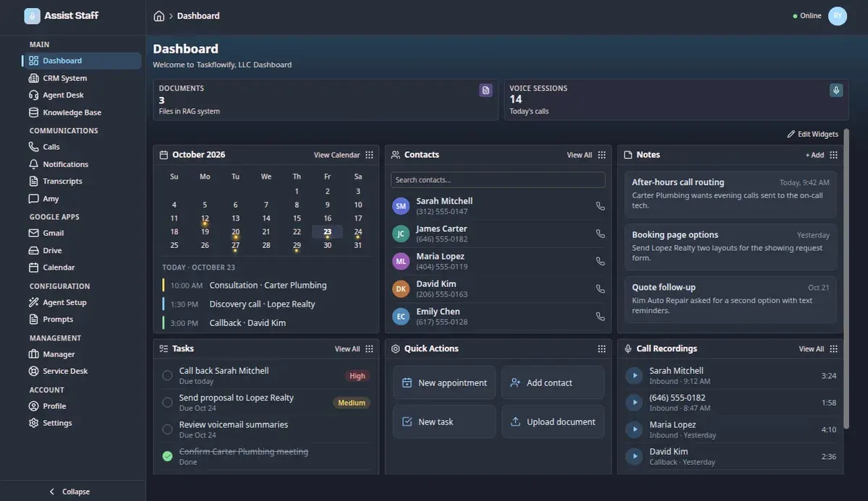Open CRM System in sidebar

tap(82, 78)
